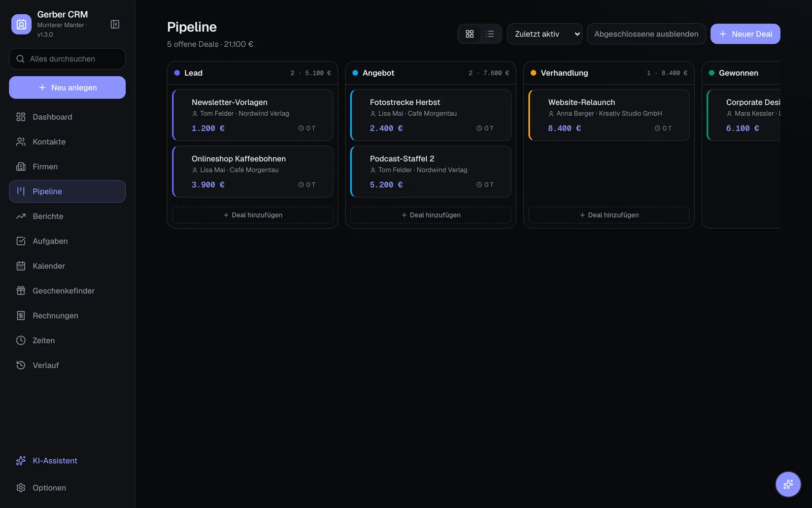Select Pipeline in the sidebar
Image resolution: width=812 pixels, height=508 pixels.
click(x=67, y=192)
